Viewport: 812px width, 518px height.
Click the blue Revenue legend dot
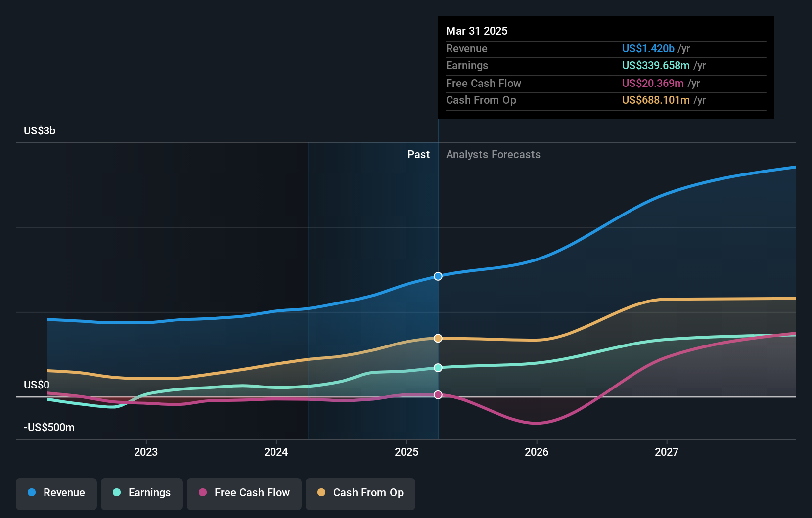tap(31, 493)
